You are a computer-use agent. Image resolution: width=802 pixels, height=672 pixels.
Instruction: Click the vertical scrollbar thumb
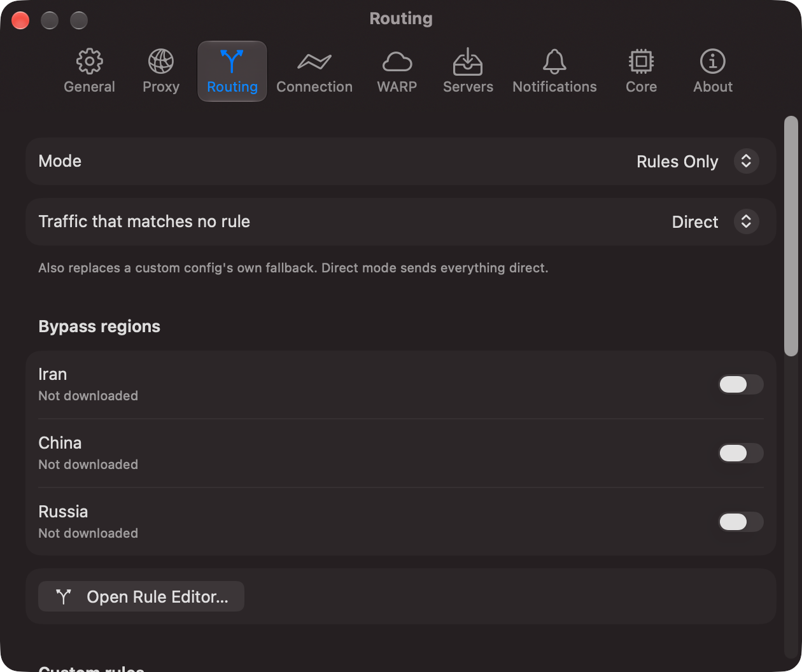pos(791,235)
